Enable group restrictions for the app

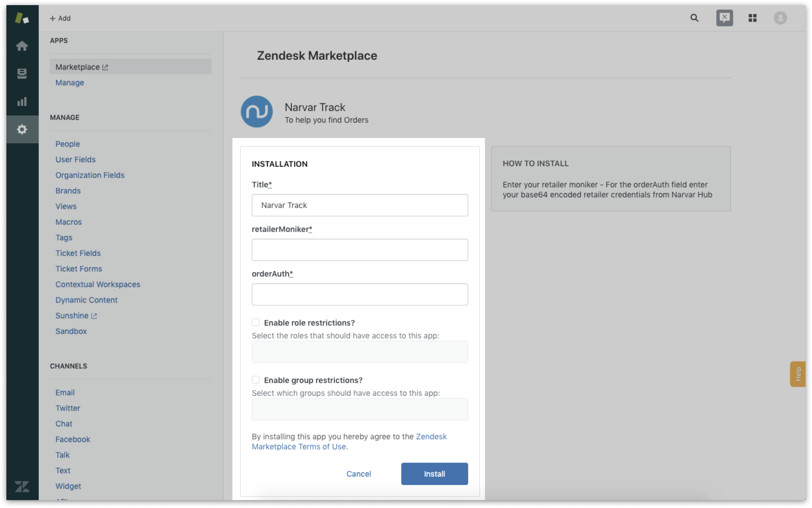pos(256,379)
